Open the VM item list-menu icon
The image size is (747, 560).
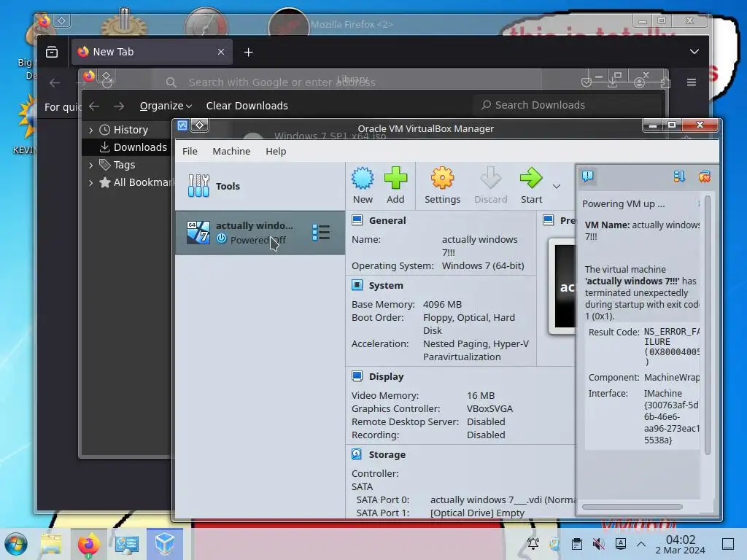[x=321, y=233]
